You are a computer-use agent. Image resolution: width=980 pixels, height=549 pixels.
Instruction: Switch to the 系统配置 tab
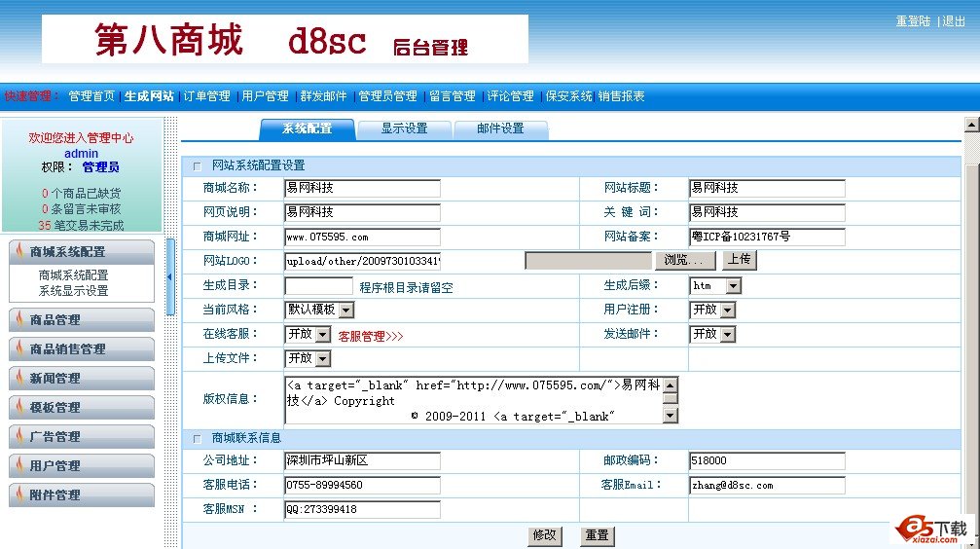coord(307,128)
